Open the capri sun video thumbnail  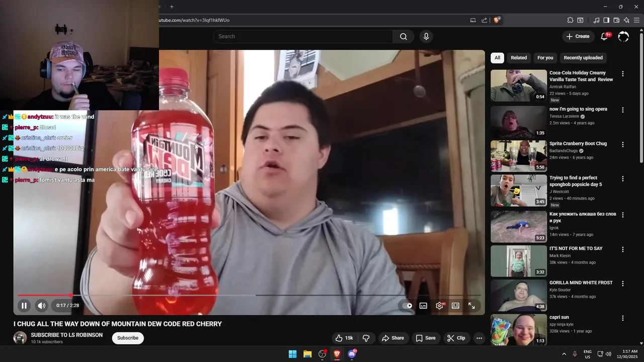(x=519, y=329)
